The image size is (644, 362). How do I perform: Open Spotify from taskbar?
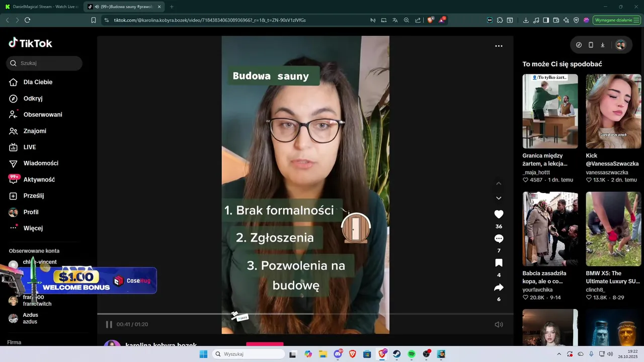coord(412,354)
